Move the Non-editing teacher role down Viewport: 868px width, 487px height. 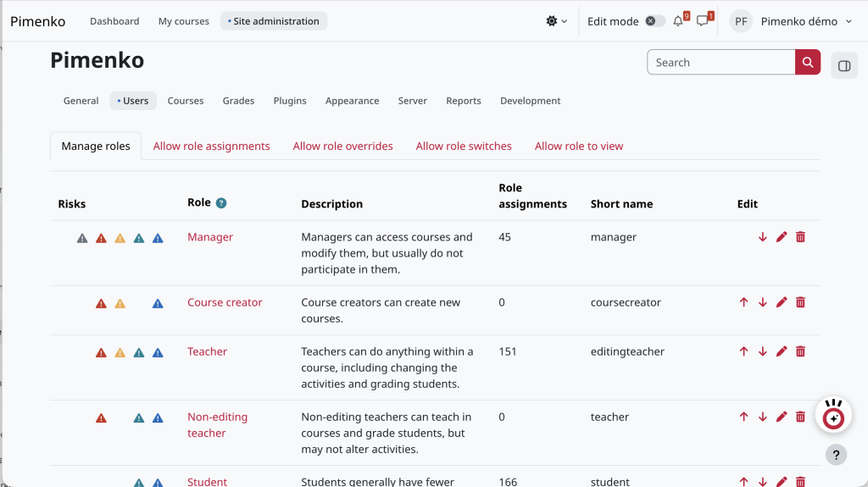coord(762,417)
